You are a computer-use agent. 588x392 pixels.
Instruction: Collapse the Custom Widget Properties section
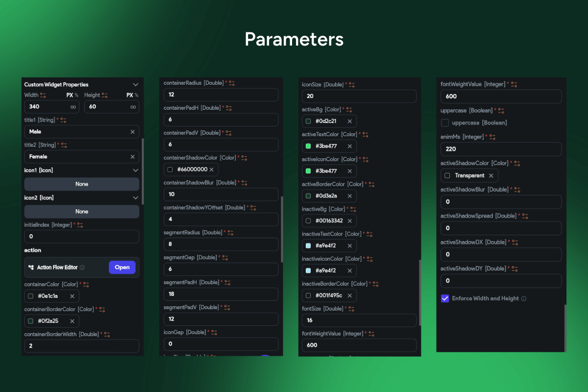point(136,85)
